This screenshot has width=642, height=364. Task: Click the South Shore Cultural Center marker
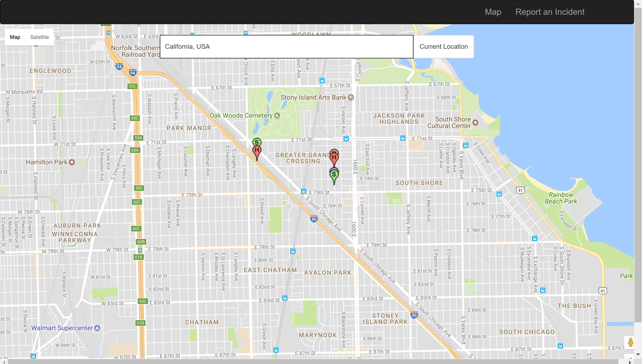[x=475, y=122]
